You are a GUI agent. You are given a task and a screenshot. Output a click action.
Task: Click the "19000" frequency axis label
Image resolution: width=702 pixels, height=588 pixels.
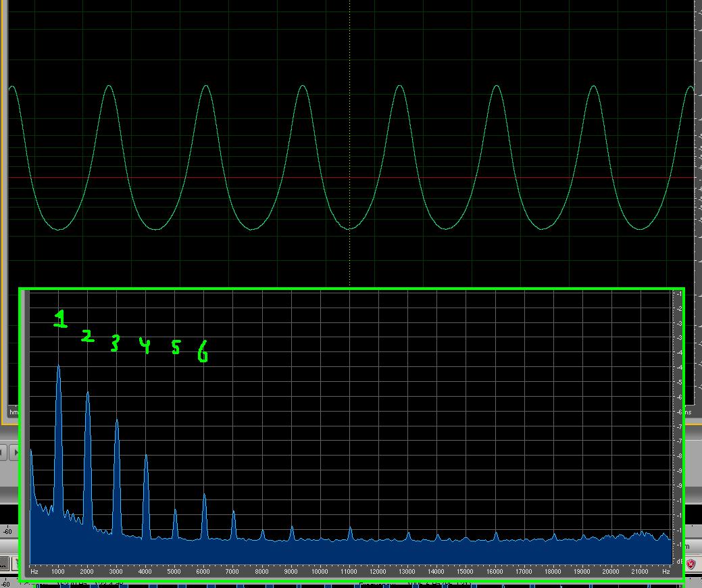[582, 571]
